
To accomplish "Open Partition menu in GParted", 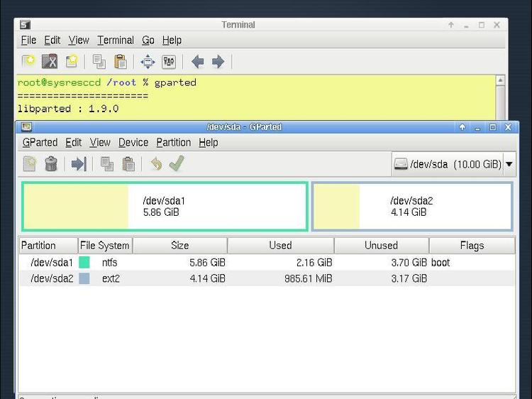I will click(173, 142).
